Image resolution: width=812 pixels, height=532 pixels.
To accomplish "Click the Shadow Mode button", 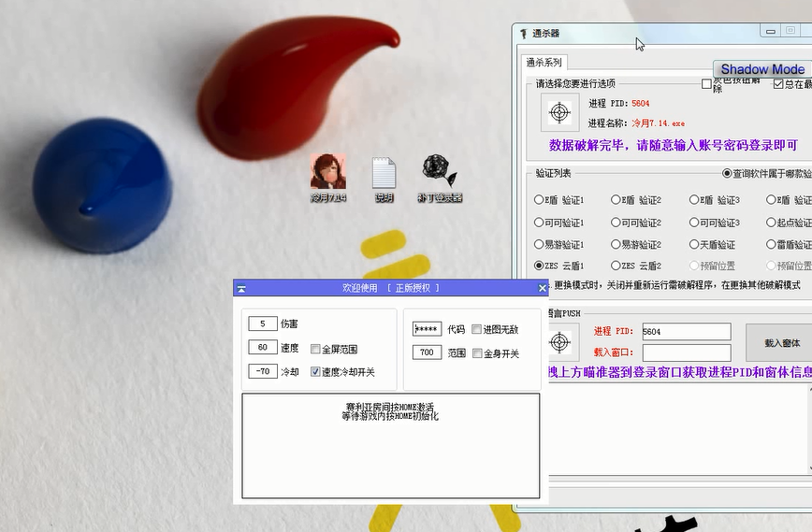I will point(762,69).
